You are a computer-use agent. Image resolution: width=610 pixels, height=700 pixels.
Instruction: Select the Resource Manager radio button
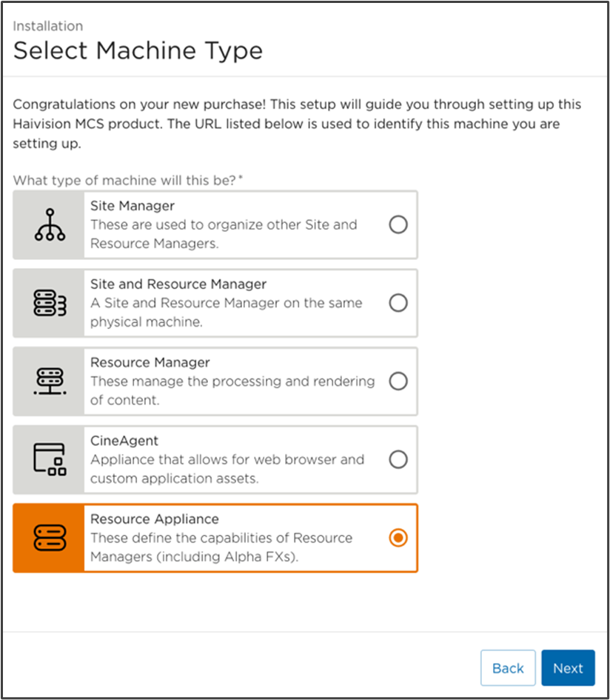coord(398,381)
